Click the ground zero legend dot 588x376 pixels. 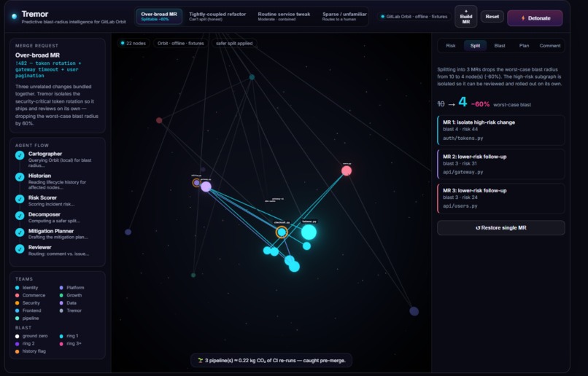point(18,336)
